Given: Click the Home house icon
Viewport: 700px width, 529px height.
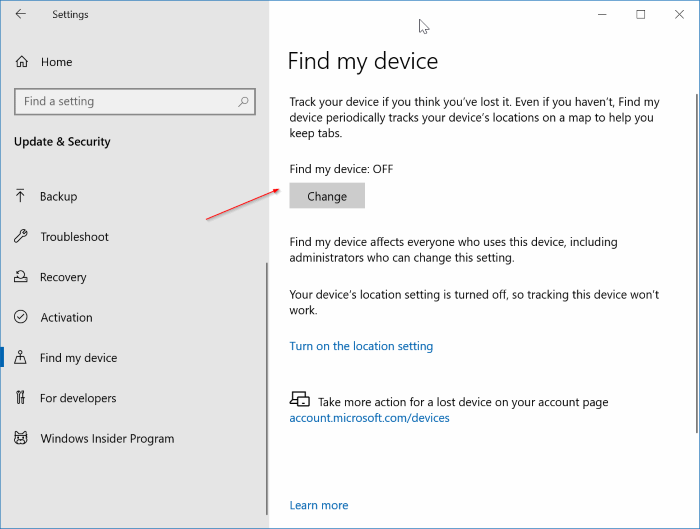Looking at the screenshot, I should (x=21, y=62).
